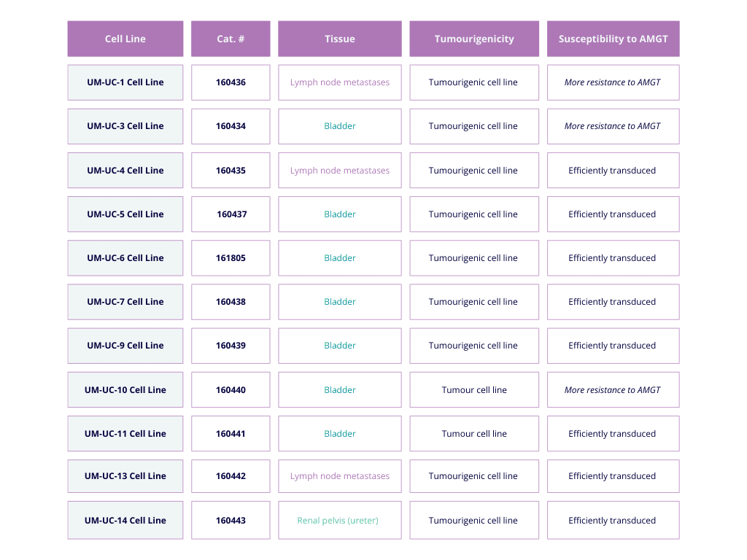This screenshot has width=747, height=560.
Task: Click the Renal pelvis (ureter) tissue cell
Action: point(340,521)
